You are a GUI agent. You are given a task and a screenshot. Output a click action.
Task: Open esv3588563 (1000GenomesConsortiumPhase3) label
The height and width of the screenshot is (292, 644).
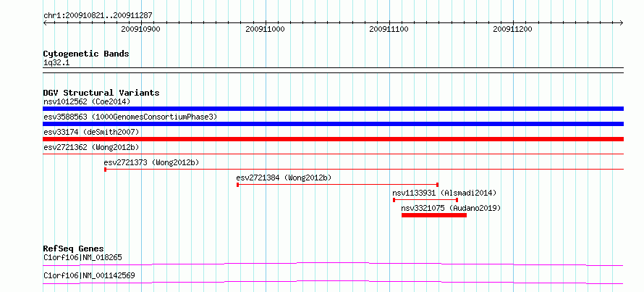point(130,117)
